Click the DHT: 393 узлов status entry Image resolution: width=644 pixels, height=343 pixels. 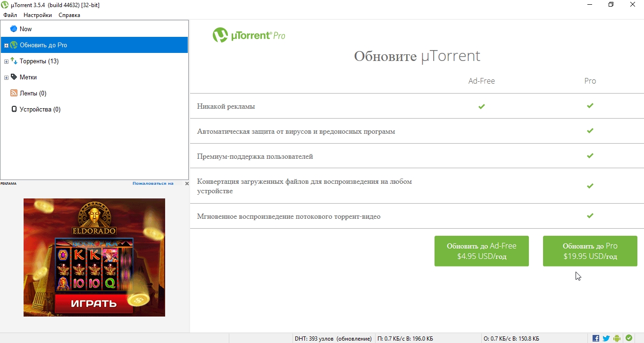333,338
